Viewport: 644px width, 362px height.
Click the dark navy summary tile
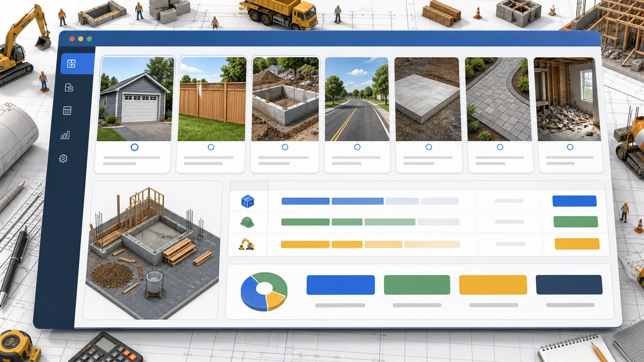[x=569, y=285]
